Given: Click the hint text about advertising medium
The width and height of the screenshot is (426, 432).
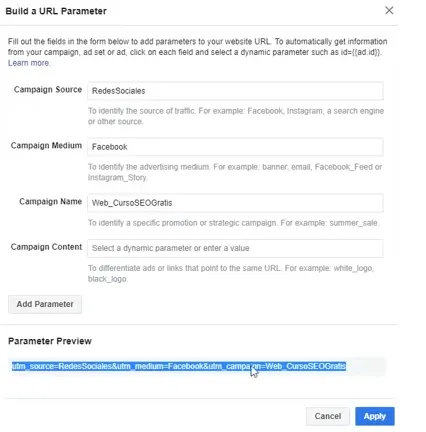Looking at the screenshot, I should point(235,172).
